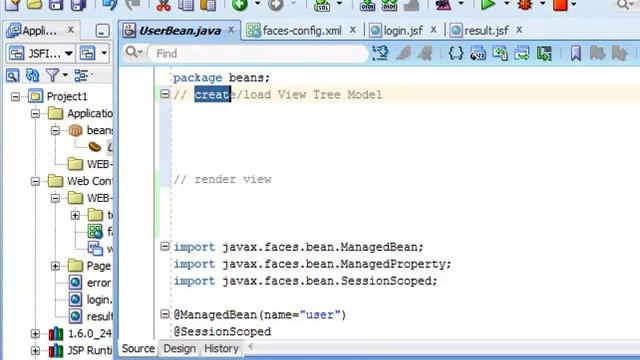Click the navigator display options icon
640x360 pixels.
tap(81, 76)
